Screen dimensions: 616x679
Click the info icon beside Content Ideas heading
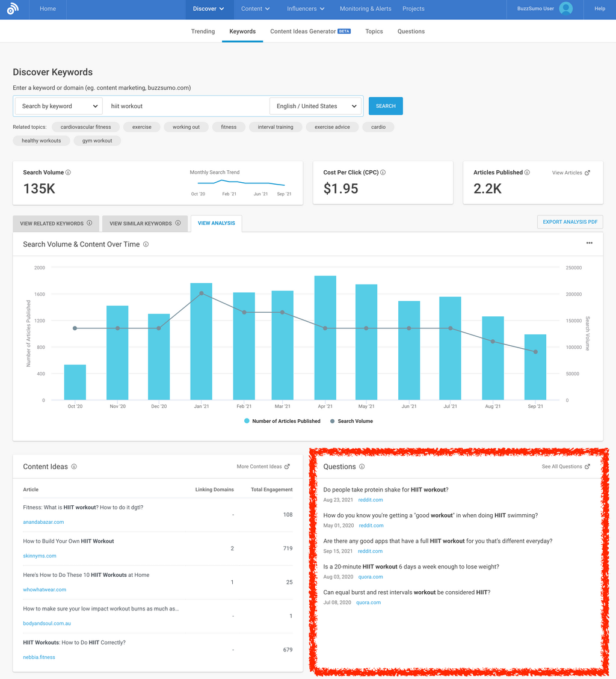tap(74, 467)
